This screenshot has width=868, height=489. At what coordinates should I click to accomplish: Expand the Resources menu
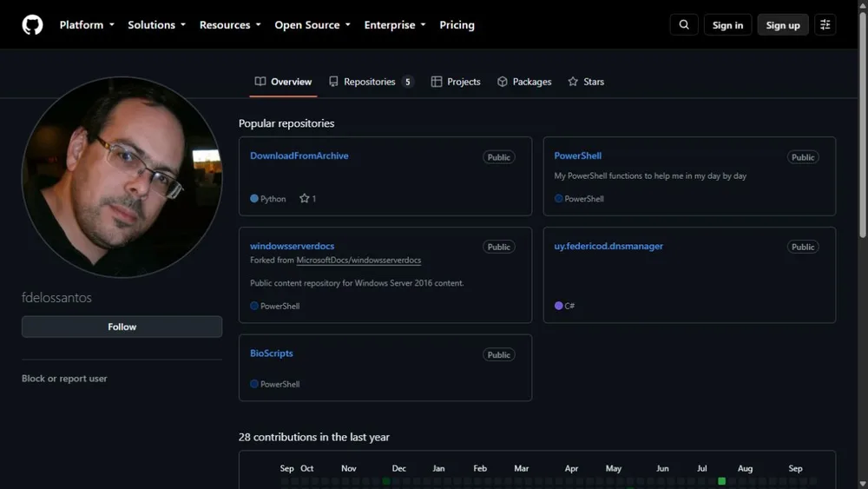pyautogui.click(x=230, y=25)
